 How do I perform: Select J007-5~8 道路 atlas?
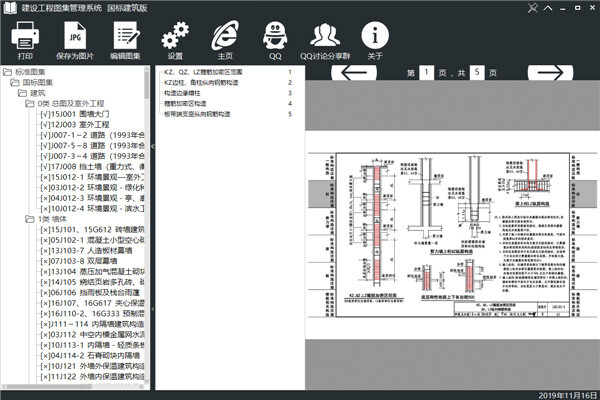coord(92,145)
